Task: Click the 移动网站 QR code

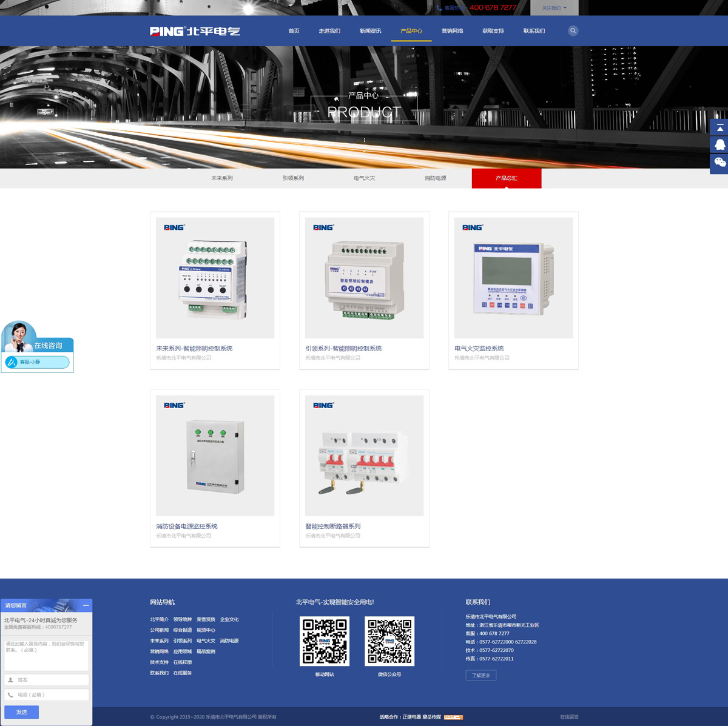Action: pos(325,641)
